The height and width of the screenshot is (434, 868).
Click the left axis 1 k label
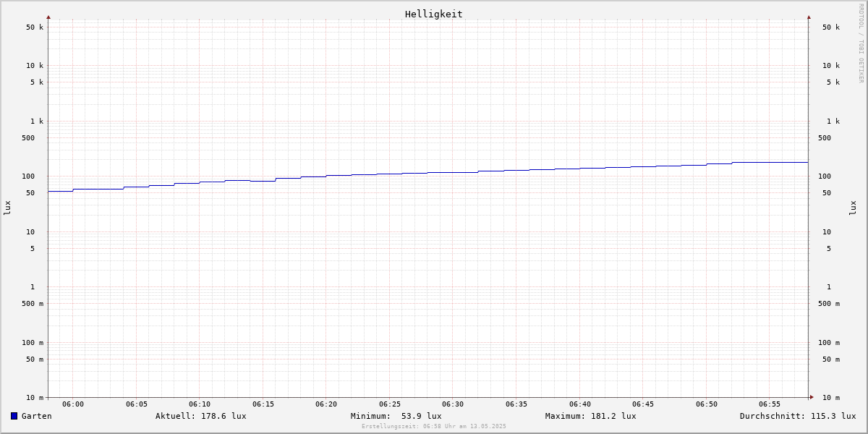tap(37, 122)
